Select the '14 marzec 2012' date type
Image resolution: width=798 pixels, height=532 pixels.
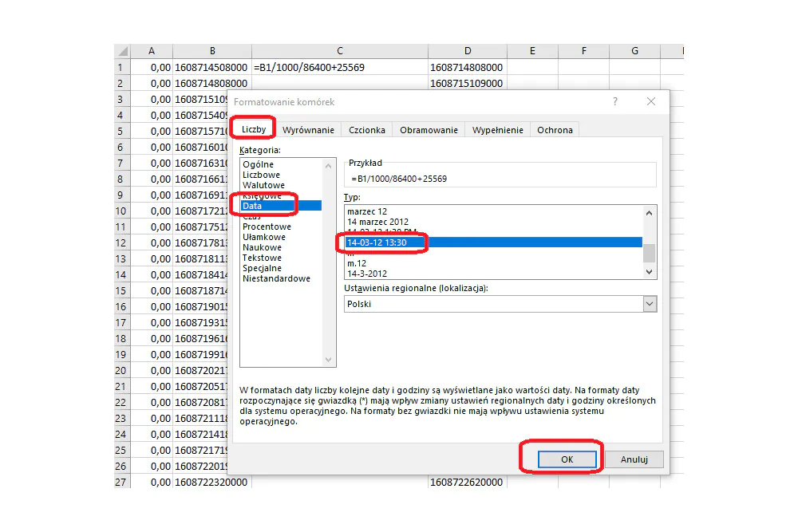tap(377, 222)
